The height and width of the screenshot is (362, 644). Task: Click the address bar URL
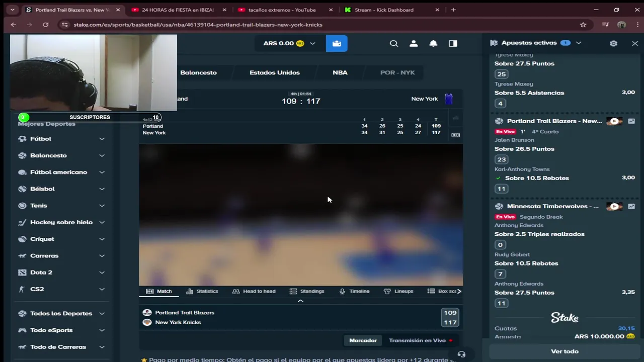tap(198, 25)
